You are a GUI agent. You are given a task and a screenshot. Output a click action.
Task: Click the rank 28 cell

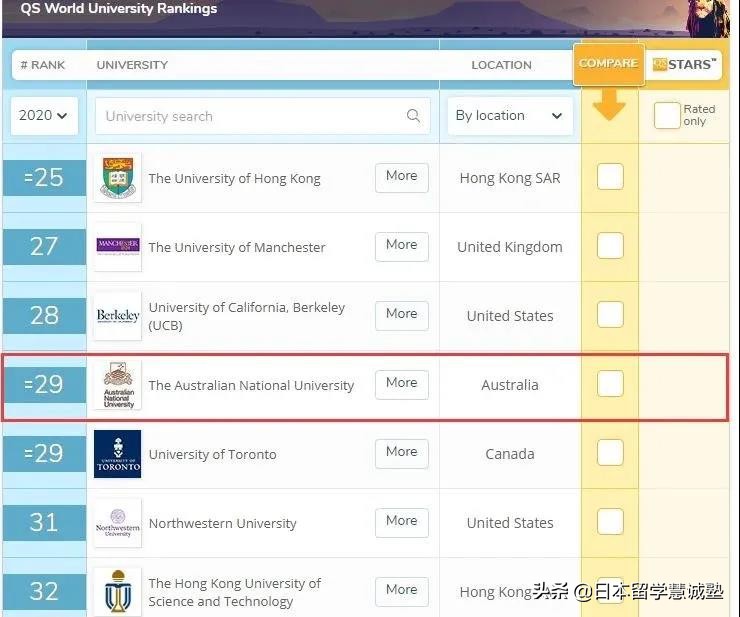tap(44, 315)
